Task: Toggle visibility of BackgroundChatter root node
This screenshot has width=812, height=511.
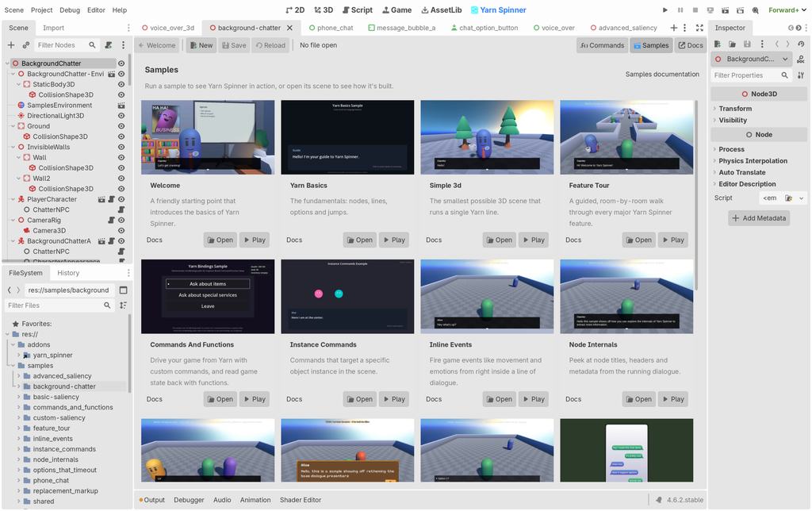Action: pyautogui.click(x=121, y=63)
